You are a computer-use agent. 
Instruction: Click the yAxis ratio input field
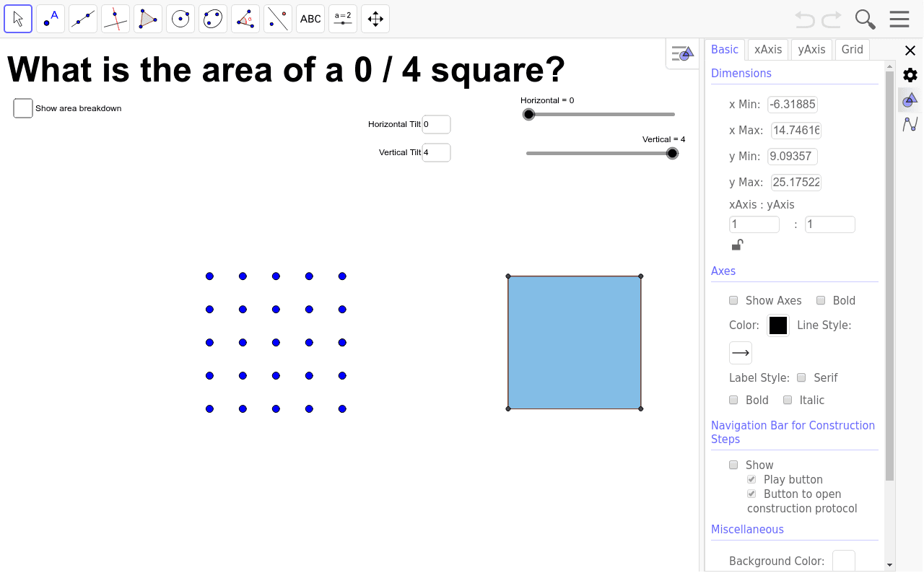[830, 224]
